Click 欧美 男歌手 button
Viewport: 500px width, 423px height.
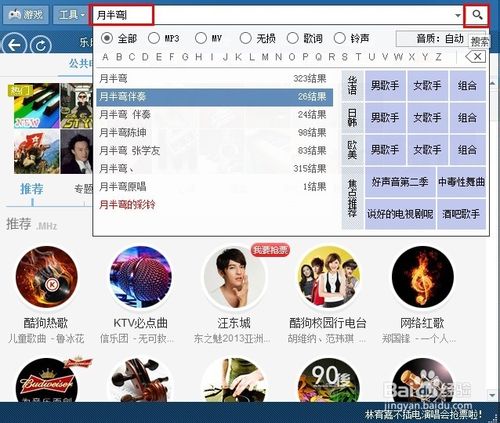tap(385, 150)
